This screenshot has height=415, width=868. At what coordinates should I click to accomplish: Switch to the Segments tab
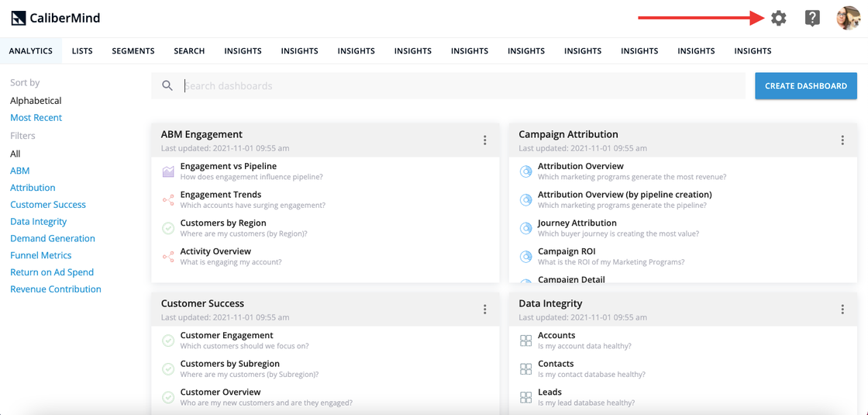tap(133, 51)
